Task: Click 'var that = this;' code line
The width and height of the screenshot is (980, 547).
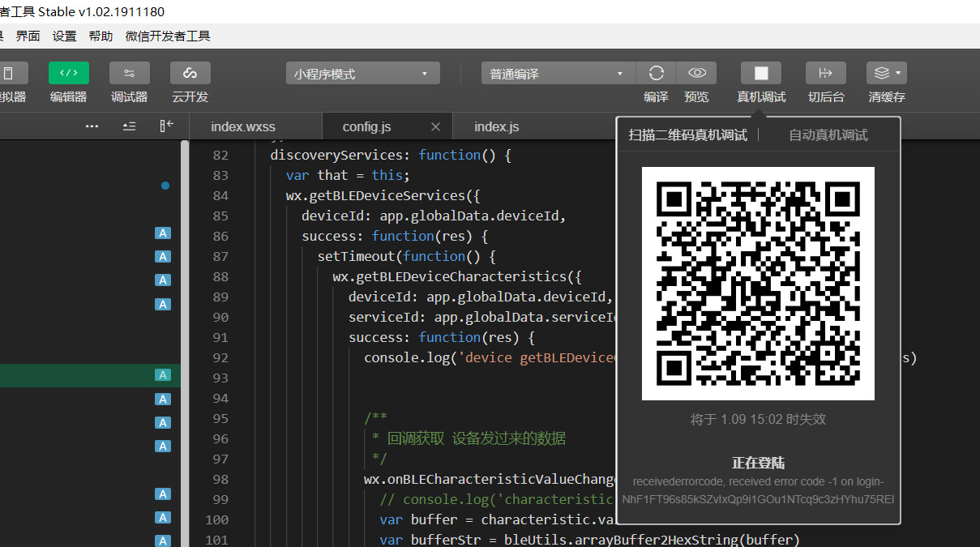Action: click(349, 175)
